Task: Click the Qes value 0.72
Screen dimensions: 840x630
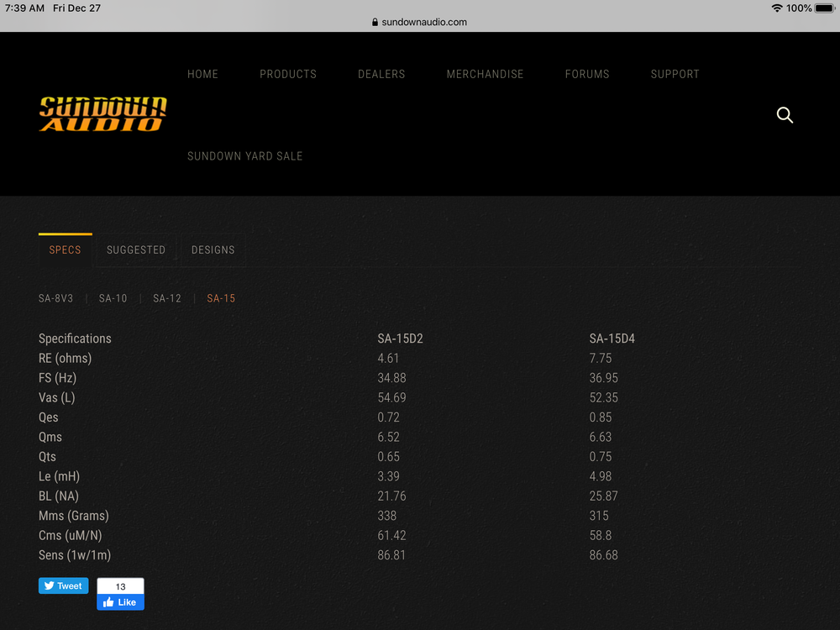Action: tap(388, 417)
